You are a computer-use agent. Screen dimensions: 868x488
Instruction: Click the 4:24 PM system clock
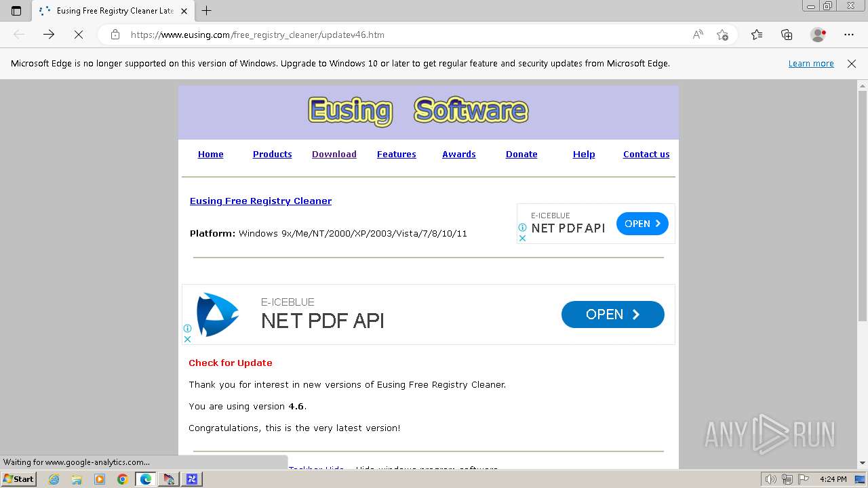pos(833,479)
